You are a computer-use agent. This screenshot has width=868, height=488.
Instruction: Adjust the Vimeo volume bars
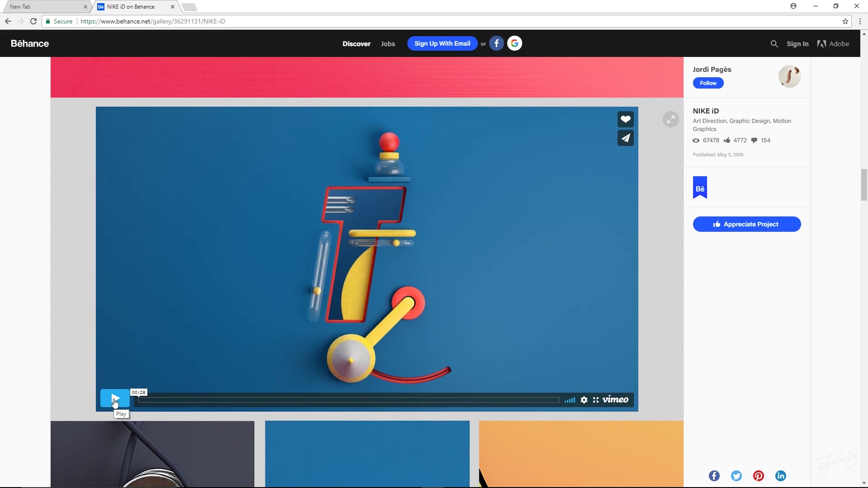pyautogui.click(x=570, y=400)
